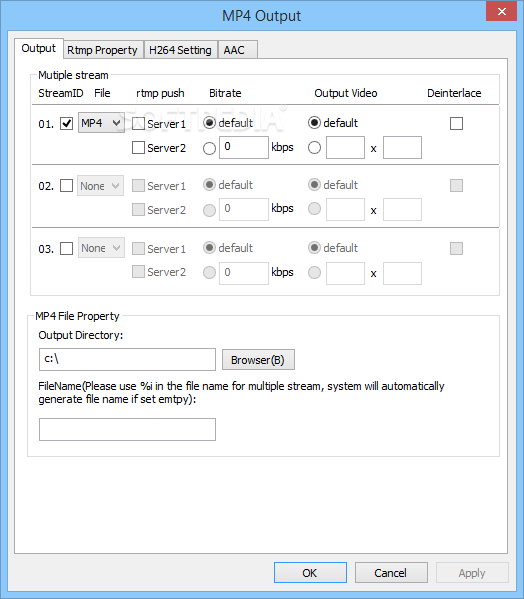Close the MP4 Output dialog
Viewport: 524px width, 599px height.
tap(501, 11)
